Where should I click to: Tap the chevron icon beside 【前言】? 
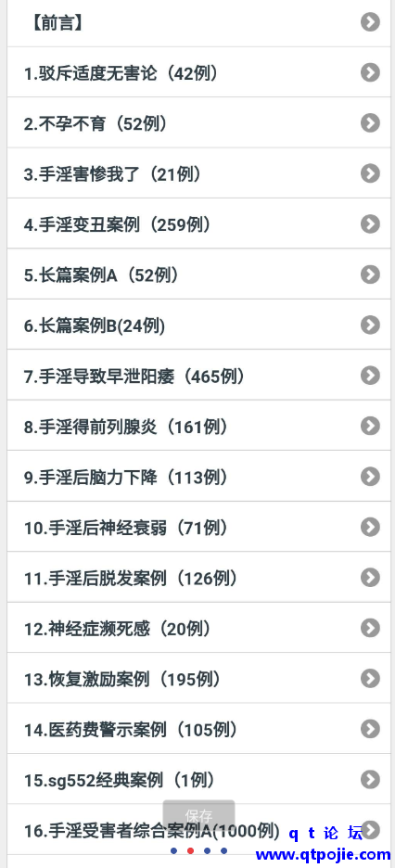370,22
